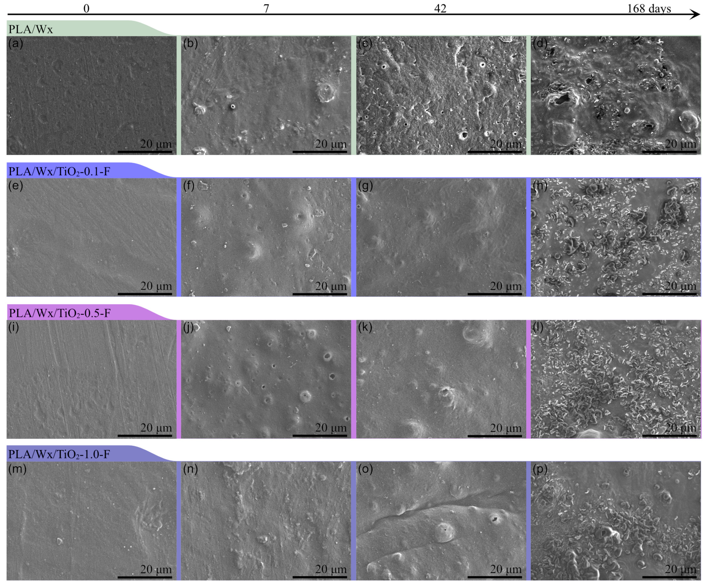The height and width of the screenshot is (588, 708).
Task: Click SEM panel (d) with large pores
Action: click(616, 95)
